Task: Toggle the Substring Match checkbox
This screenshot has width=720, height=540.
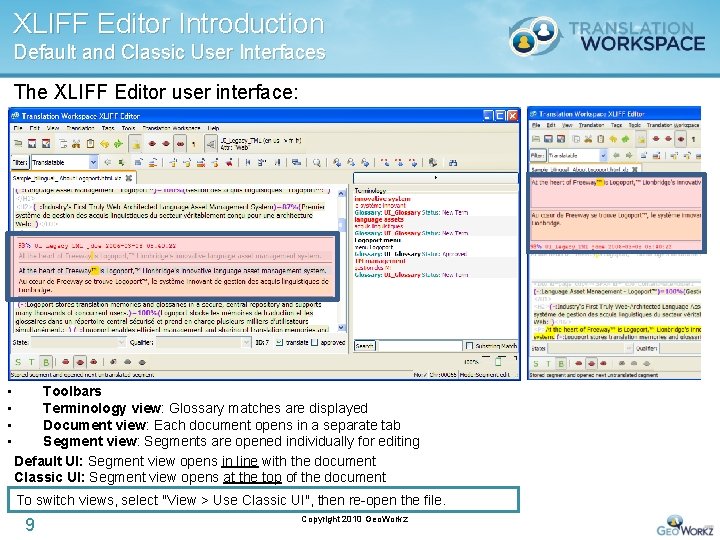Action: pos(469,346)
